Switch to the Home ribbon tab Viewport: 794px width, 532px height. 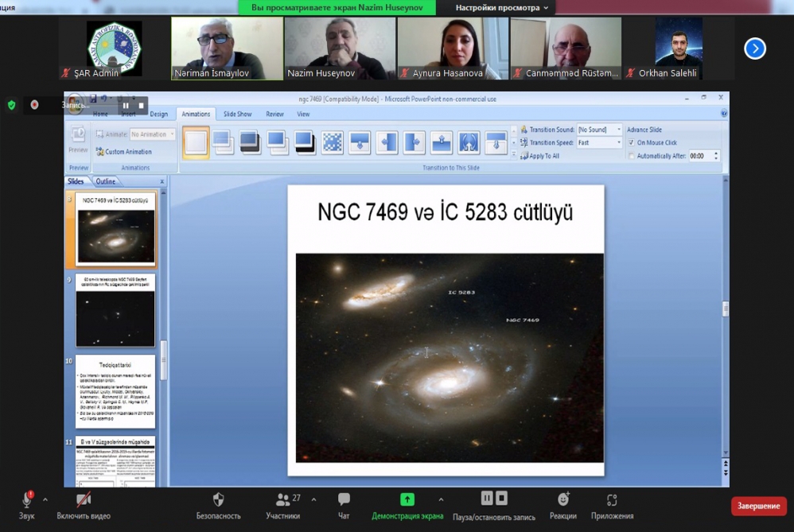coord(100,114)
